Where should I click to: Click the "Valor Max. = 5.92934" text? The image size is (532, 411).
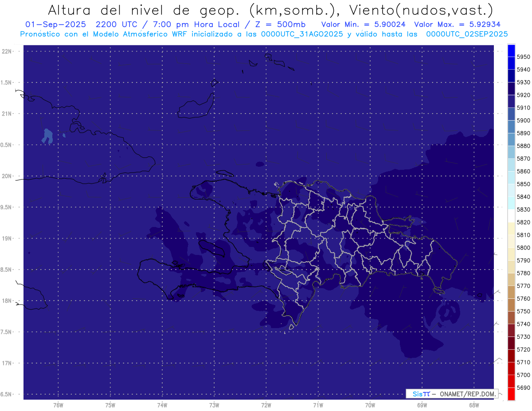457,24
